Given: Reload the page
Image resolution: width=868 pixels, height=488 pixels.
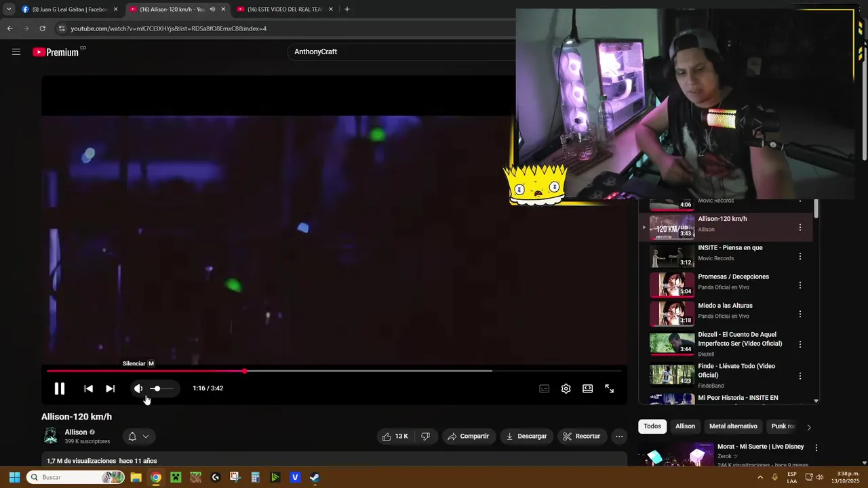Looking at the screenshot, I should click(42, 28).
